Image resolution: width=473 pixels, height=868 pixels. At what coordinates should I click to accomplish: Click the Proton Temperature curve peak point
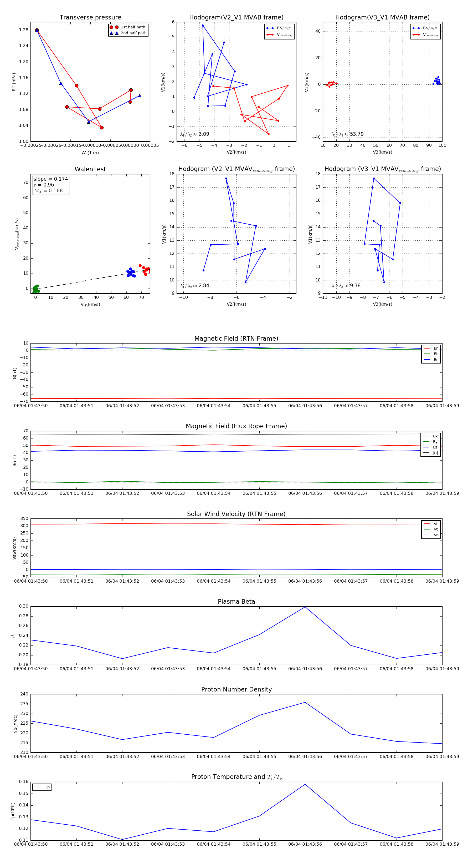(305, 784)
